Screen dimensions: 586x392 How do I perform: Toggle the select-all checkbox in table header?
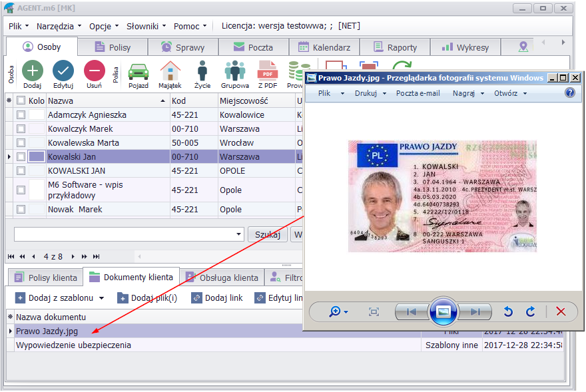pos(21,100)
